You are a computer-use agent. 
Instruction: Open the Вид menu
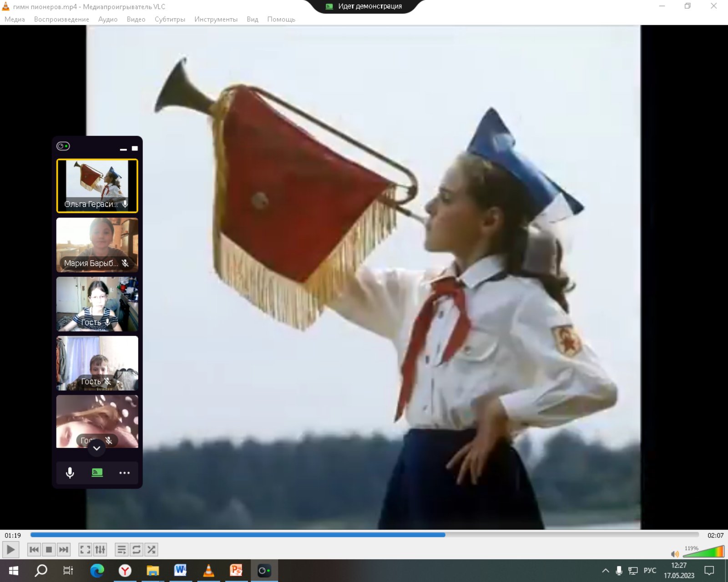point(252,19)
